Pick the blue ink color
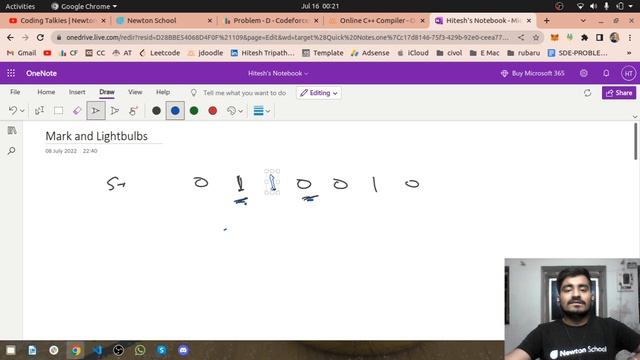Image resolution: width=640 pixels, height=360 pixels. click(175, 111)
